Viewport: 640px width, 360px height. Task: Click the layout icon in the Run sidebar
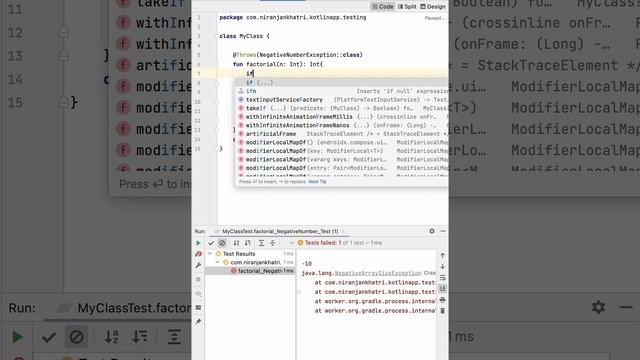point(198,307)
